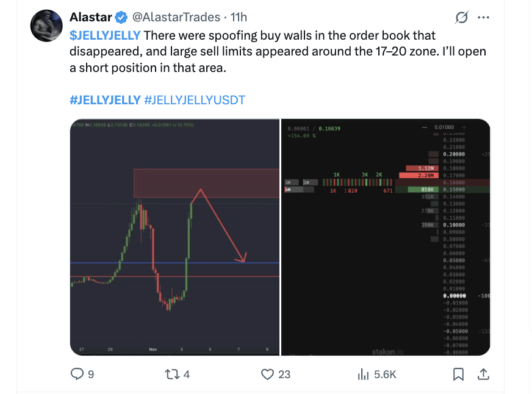Click the 5.6K views count
This screenshot has height=394, width=532.
[384, 374]
